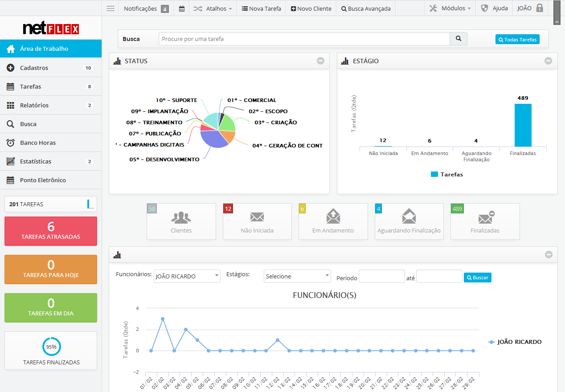This screenshot has height=392, width=565.
Task: Open the Não Iniciada envelope tile
Action: point(257,221)
